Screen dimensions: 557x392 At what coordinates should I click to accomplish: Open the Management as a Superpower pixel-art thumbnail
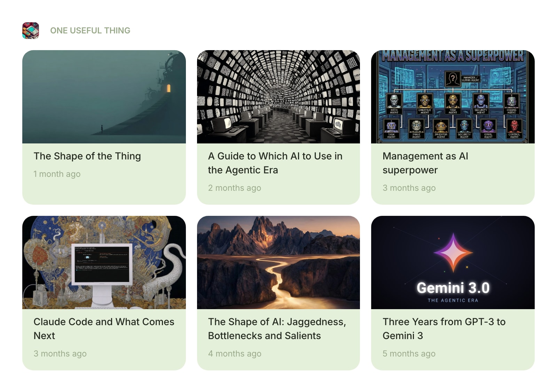pos(453,97)
